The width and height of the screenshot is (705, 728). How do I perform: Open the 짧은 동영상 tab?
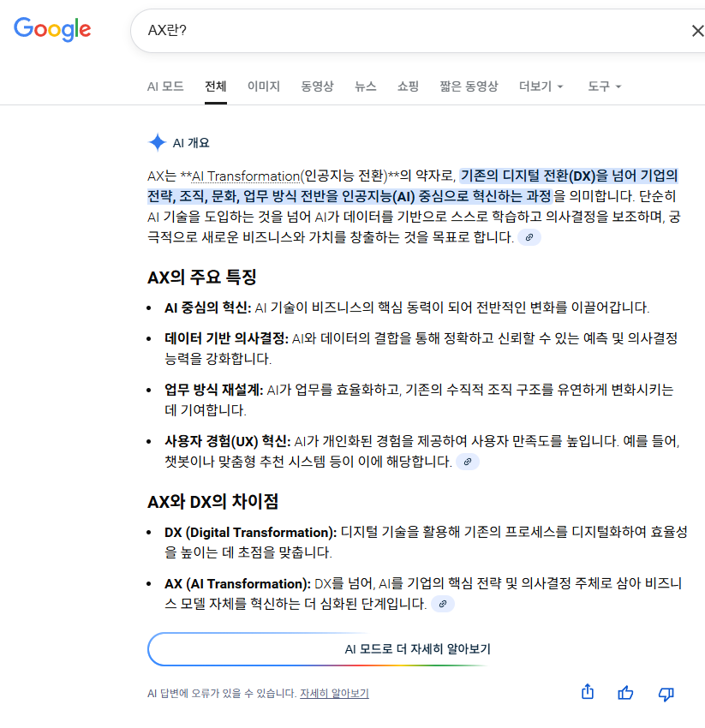[x=469, y=87]
